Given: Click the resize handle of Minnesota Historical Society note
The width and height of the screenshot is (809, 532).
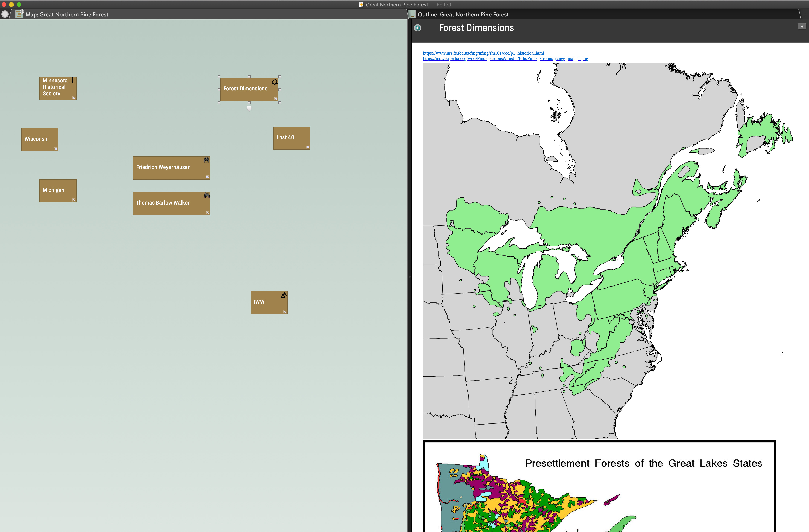Looking at the screenshot, I should [74, 98].
